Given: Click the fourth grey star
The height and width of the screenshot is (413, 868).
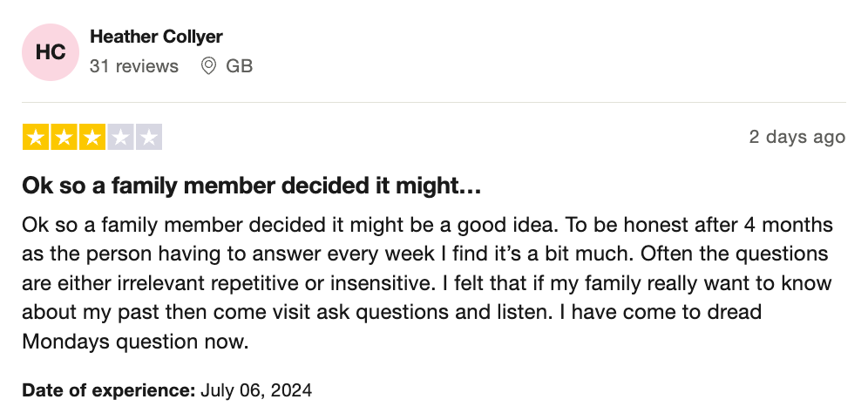Looking at the screenshot, I should tap(120, 137).
